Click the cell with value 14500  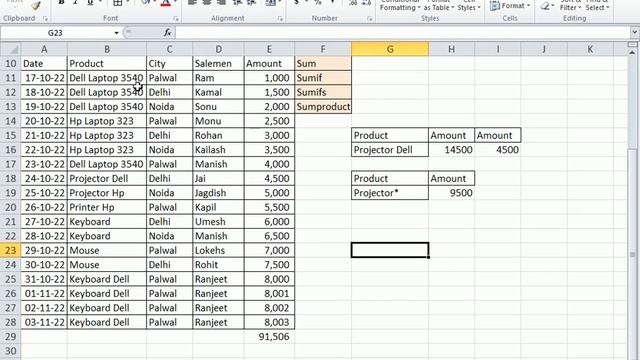(452, 150)
